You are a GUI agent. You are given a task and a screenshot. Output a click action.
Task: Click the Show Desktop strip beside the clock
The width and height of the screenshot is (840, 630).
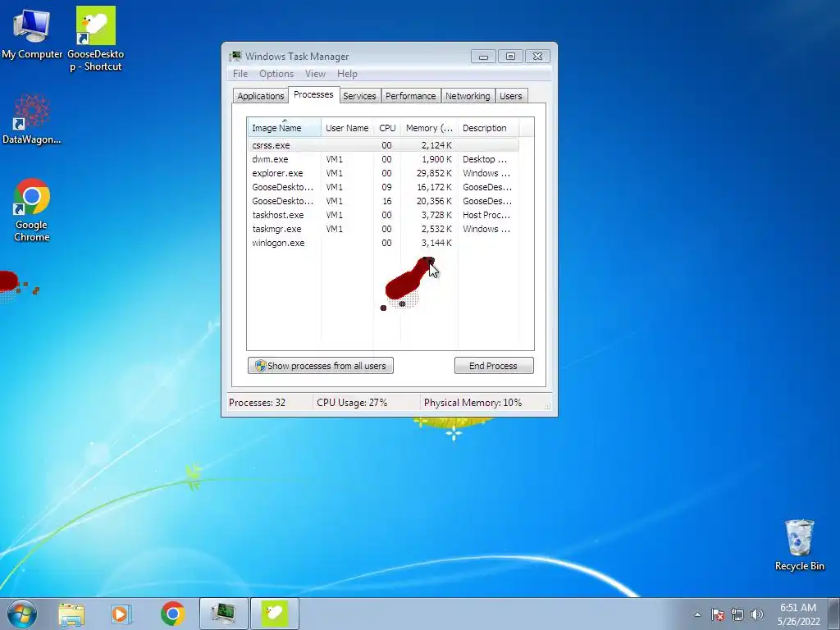point(834,614)
